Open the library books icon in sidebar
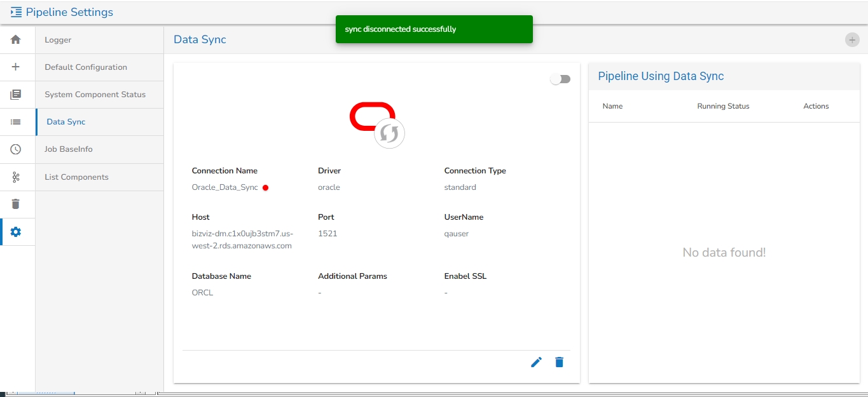This screenshot has height=397, width=868. 16,95
